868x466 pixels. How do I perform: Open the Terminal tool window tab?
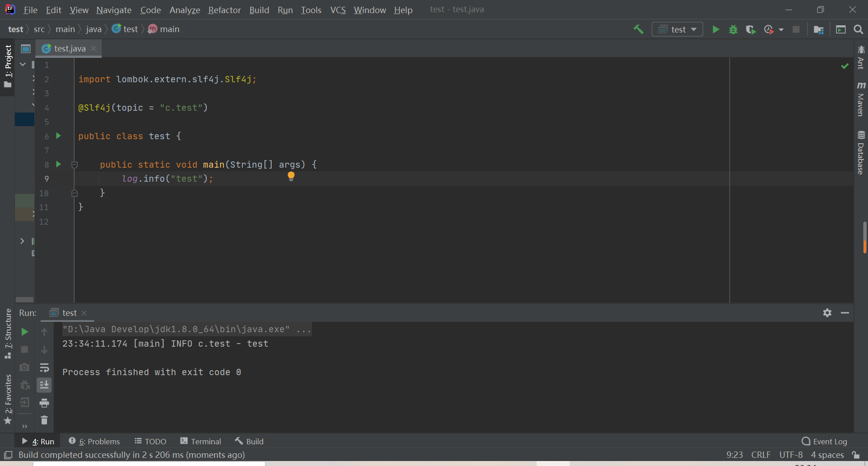click(201, 441)
